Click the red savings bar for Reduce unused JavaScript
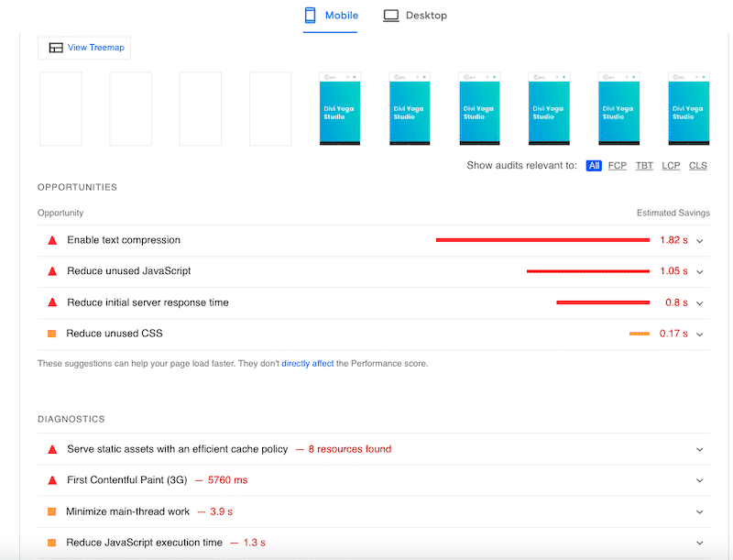The width and height of the screenshot is (733, 560). [586, 270]
